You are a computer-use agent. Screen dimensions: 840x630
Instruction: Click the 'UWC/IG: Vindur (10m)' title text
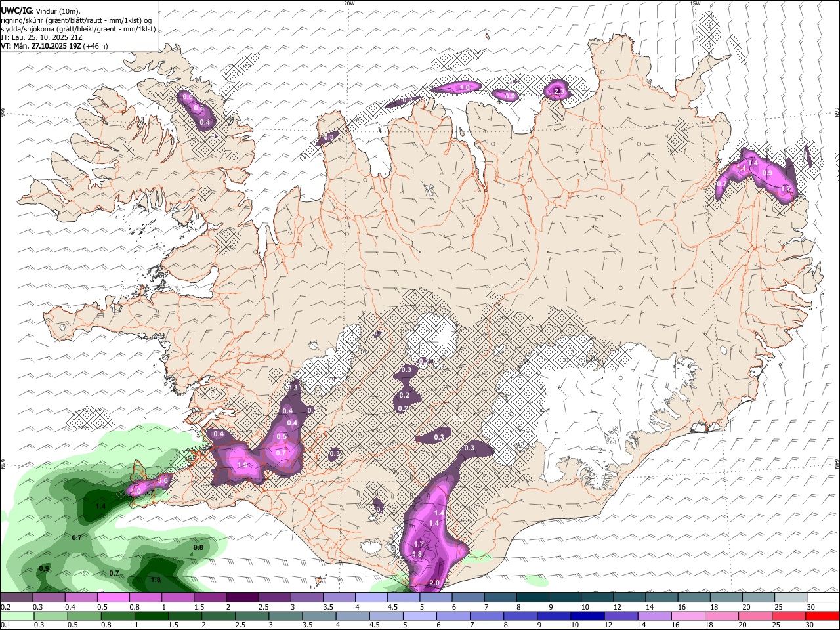(41, 10)
